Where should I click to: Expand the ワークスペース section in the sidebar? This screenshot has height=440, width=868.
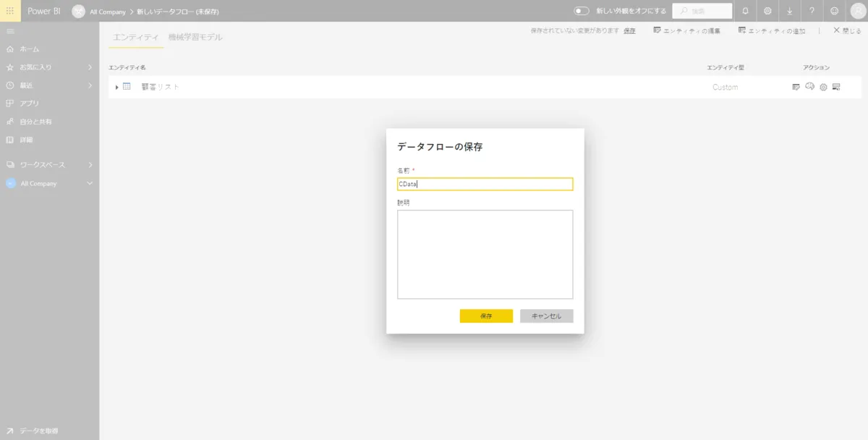[90, 164]
